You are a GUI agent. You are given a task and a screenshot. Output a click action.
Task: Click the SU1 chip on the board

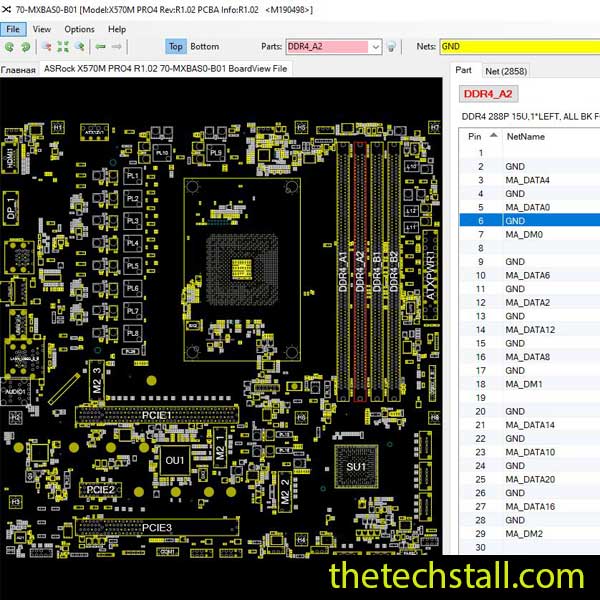pos(356,466)
